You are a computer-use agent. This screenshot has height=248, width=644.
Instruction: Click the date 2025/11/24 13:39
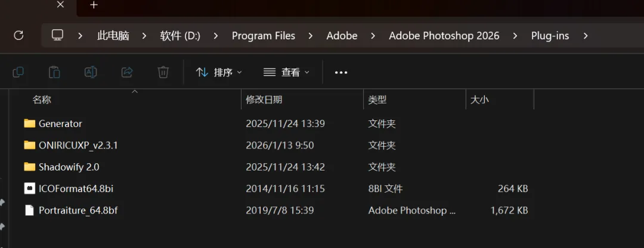point(286,123)
